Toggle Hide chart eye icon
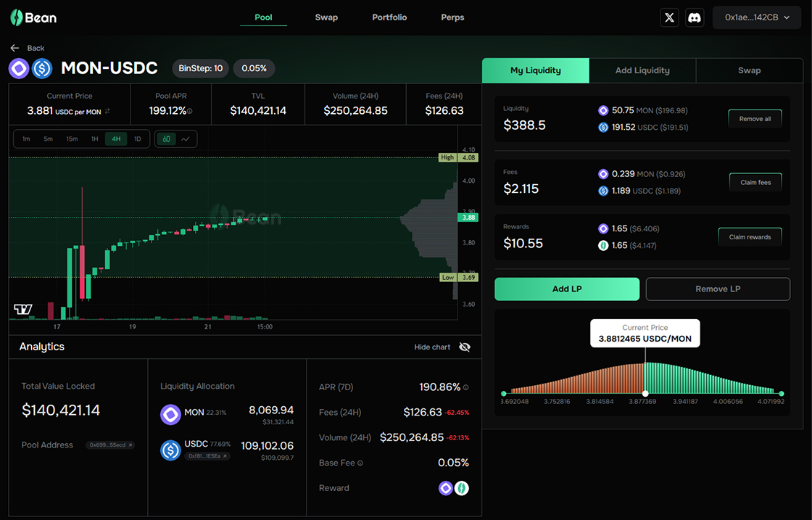 coord(465,347)
